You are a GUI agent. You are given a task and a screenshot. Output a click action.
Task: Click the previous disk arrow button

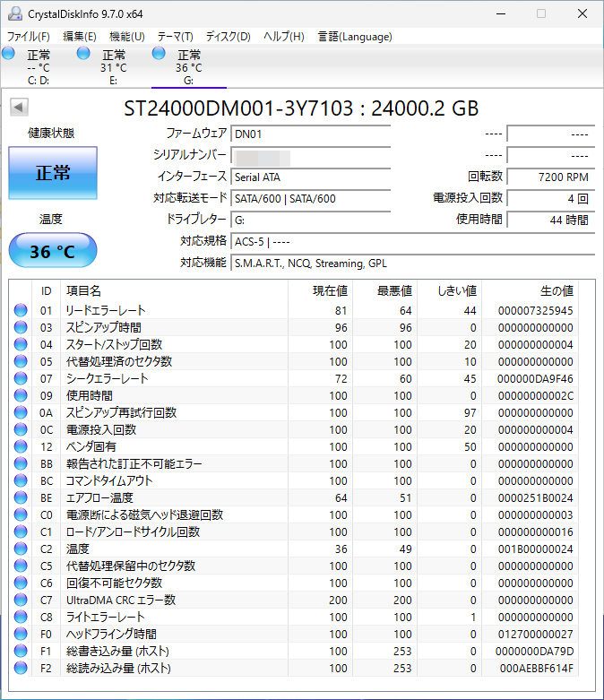coord(18,108)
